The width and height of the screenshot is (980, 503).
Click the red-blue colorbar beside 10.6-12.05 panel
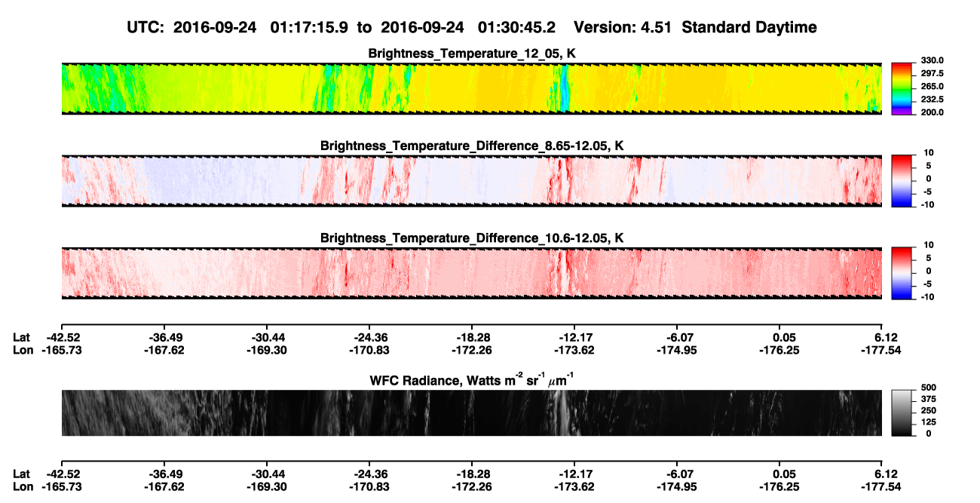click(x=902, y=273)
